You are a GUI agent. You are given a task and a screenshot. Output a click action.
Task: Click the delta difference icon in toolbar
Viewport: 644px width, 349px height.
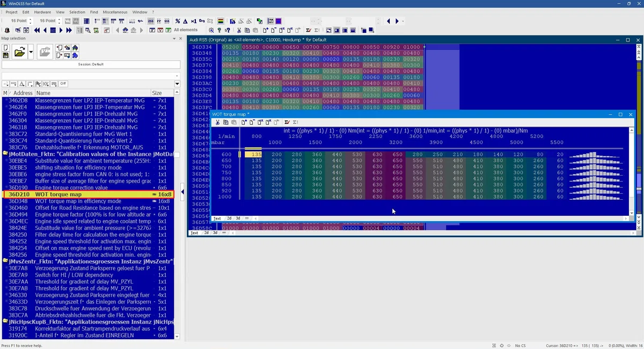click(185, 21)
